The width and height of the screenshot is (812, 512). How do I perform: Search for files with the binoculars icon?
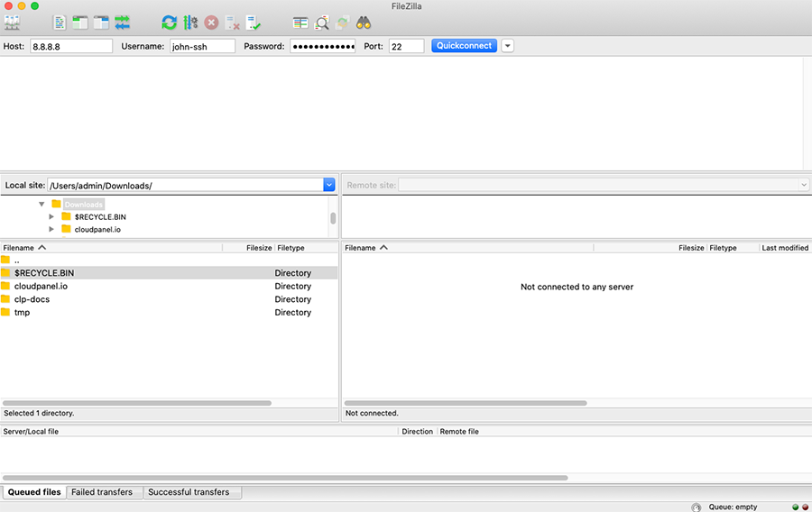364,23
